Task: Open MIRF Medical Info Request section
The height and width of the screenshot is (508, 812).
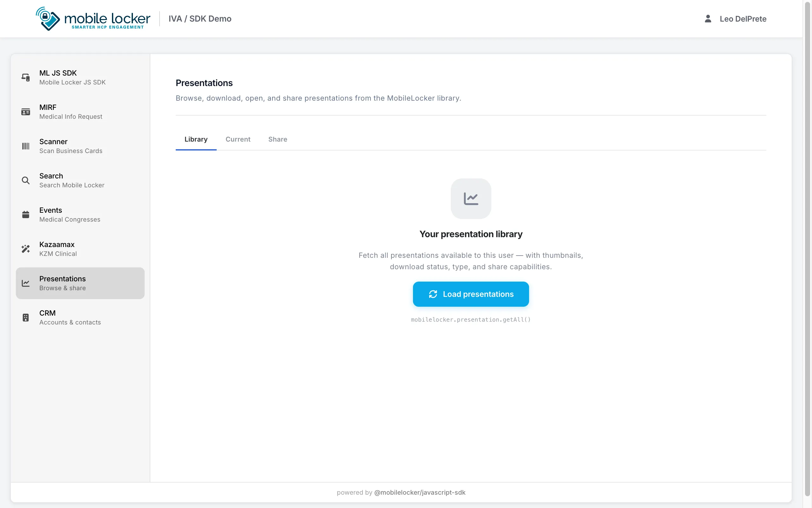Action: (80, 111)
